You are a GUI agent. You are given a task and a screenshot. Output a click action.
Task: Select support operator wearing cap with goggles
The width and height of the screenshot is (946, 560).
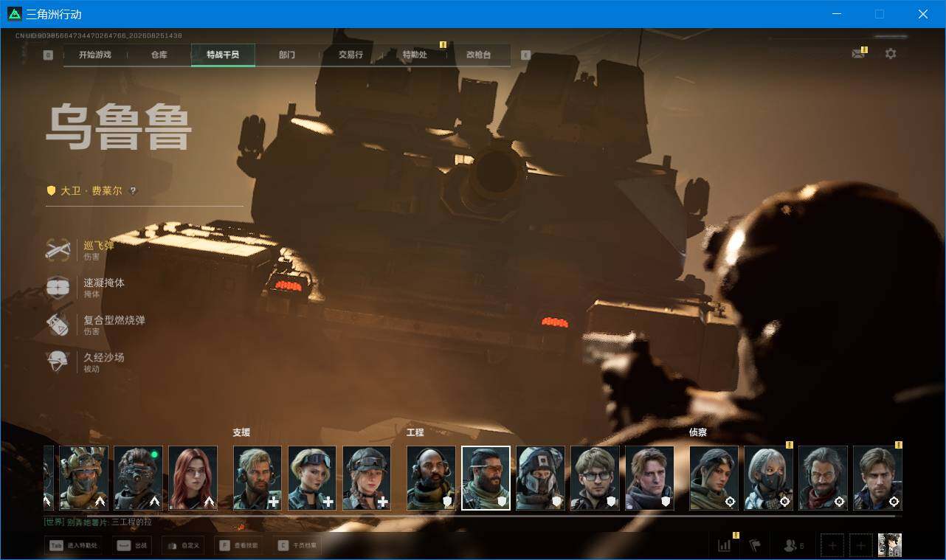click(x=367, y=478)
